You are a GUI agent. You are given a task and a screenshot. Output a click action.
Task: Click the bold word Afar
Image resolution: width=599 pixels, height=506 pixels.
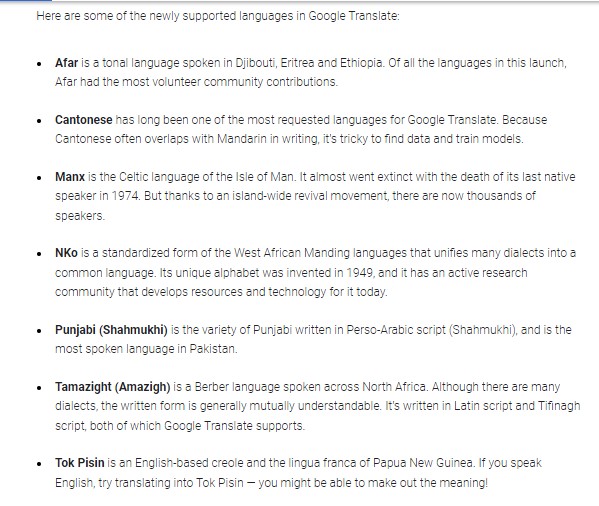66,63
